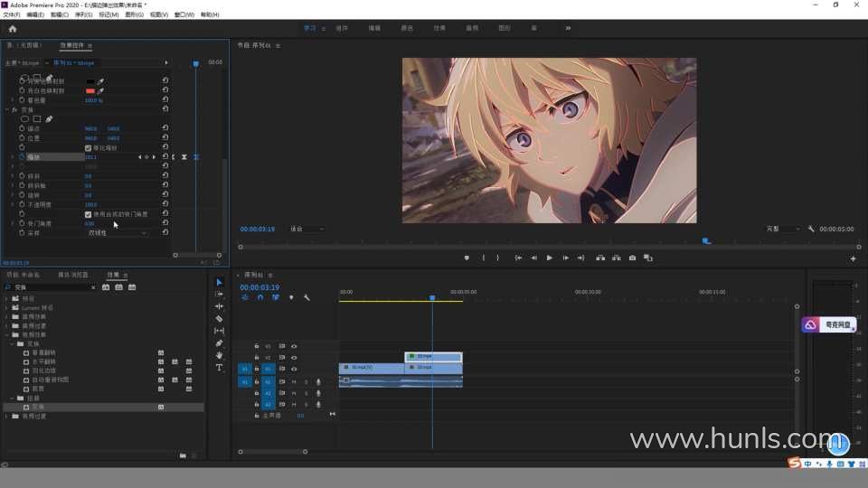Click the Ripple Edit tool
868x488 pixels.
(219, 306)
